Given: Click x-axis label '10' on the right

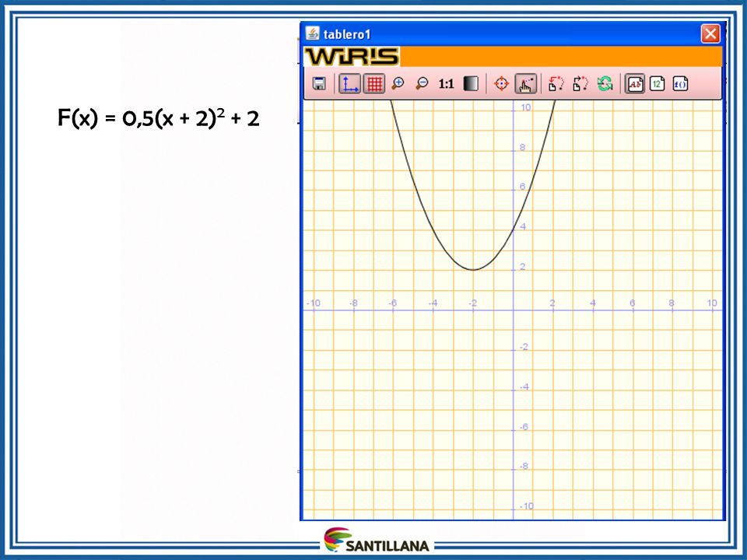Looking at the screenshot, I should [x=712, y=303].
